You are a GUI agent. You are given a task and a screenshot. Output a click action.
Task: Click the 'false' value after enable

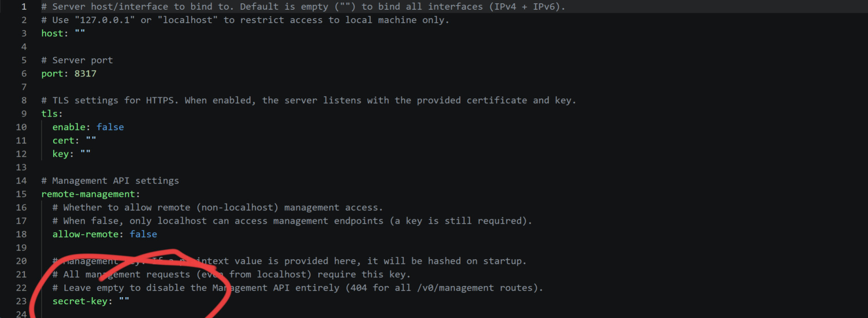pyautogui.click(x=110, y=127)
